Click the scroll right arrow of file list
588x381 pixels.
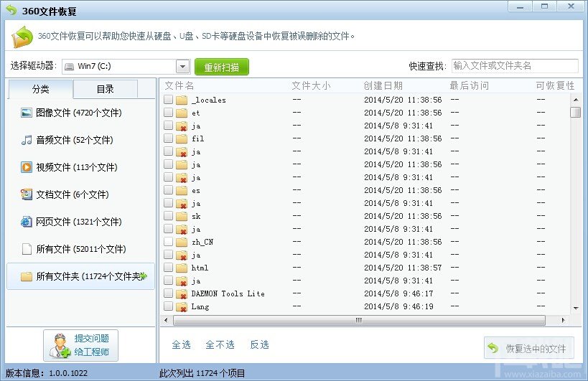pyautogui.click(x=563, y=320)
